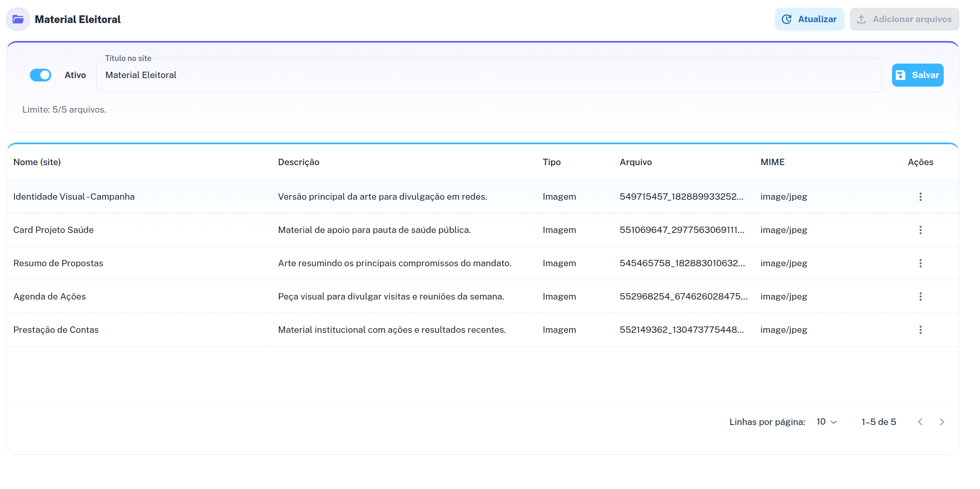Go to the previous page arrow
The height and width of the screenshot is (489, 980).
click(920, 422)
